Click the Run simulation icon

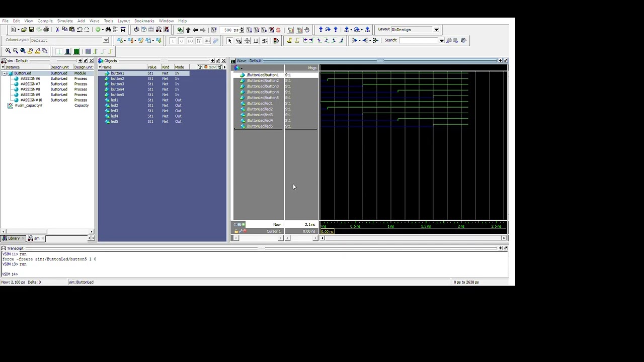(x=248, y=30)
